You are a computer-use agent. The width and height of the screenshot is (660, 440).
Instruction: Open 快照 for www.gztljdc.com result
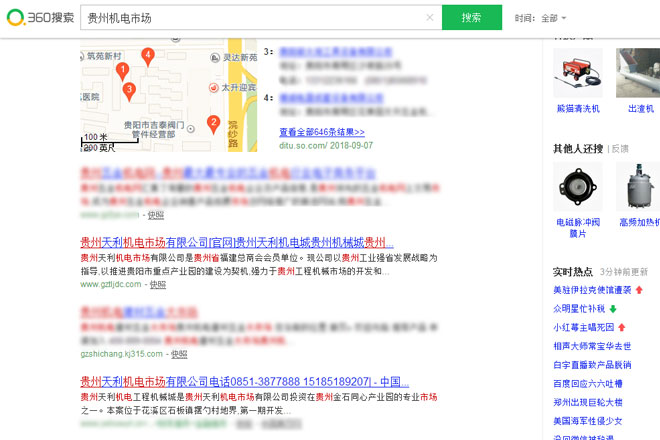pyautogui.click(x=158, y=285)
